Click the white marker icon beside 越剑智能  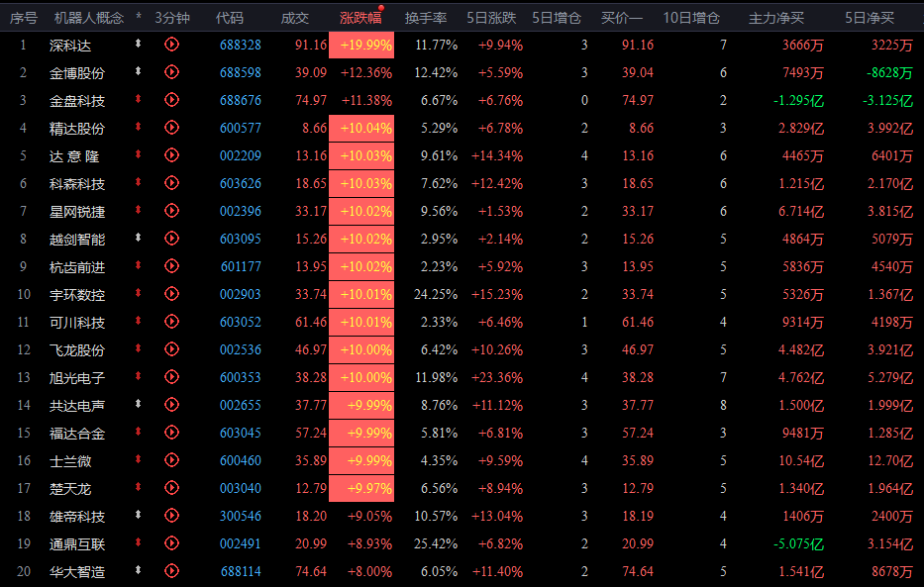pyautogui.click(x=138, y=238)
